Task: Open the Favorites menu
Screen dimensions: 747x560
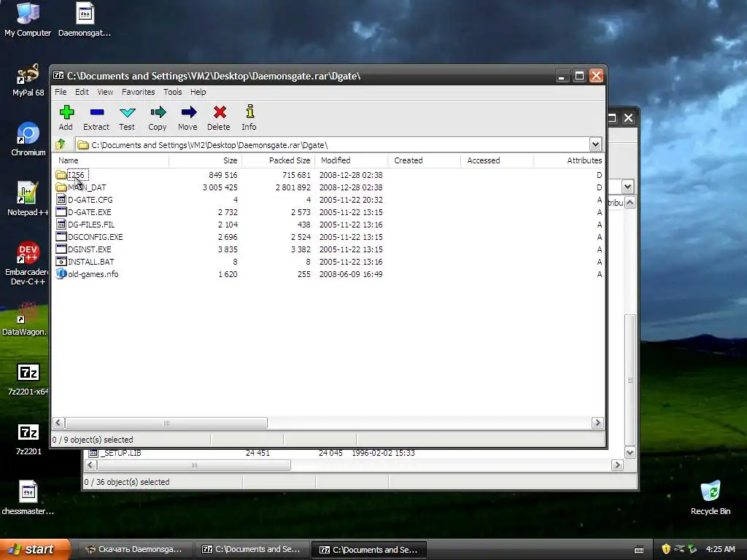Action: coord(138,92)
